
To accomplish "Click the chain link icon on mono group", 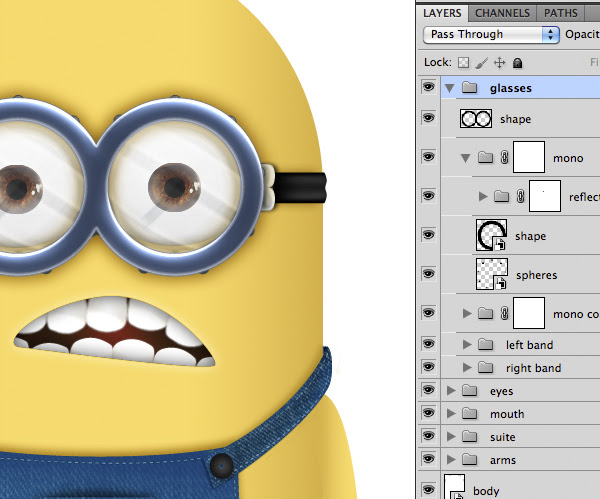I will click(x=504, y=157).
